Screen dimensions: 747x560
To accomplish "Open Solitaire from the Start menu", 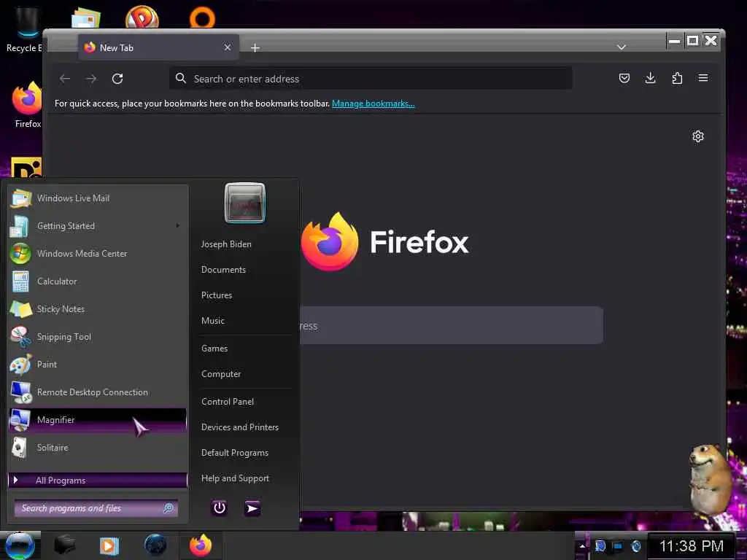I will pos(98,448).
